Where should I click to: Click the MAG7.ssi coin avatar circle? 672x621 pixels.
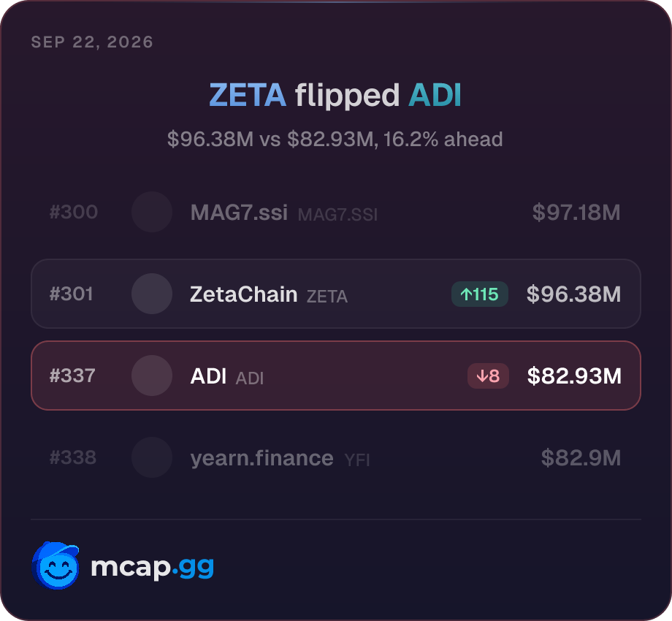tap(152, 212)
